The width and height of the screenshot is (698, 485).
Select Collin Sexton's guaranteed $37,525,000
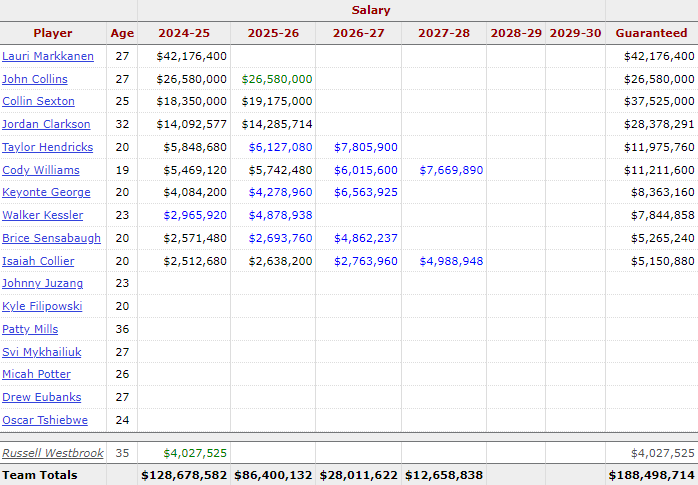click(x=659, y=101)
